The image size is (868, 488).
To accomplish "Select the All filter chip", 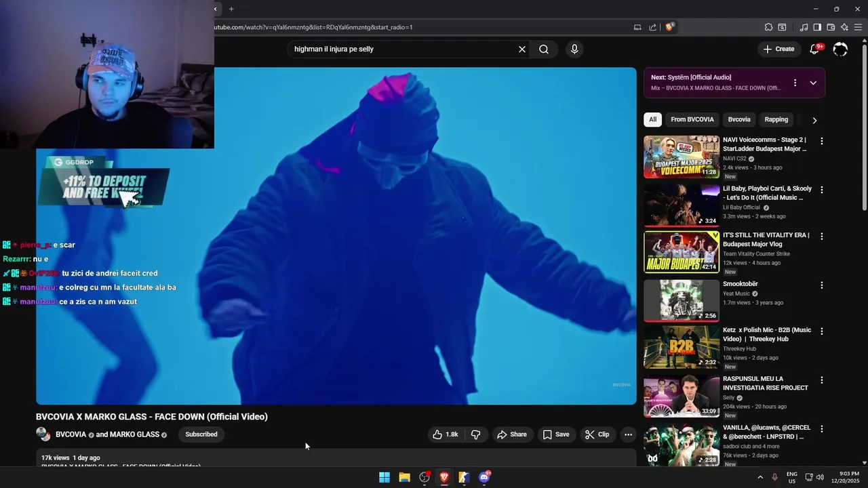I will 652,119.
